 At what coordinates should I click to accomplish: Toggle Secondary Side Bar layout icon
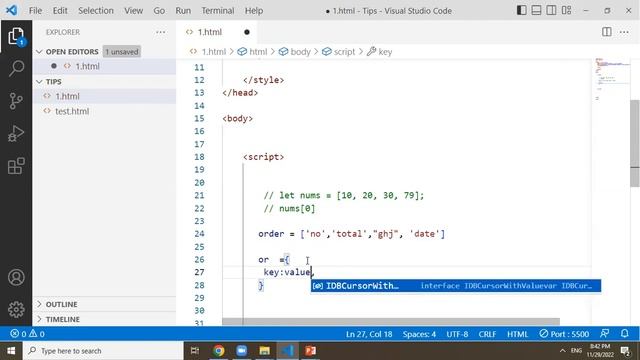(x=551, y=11)
